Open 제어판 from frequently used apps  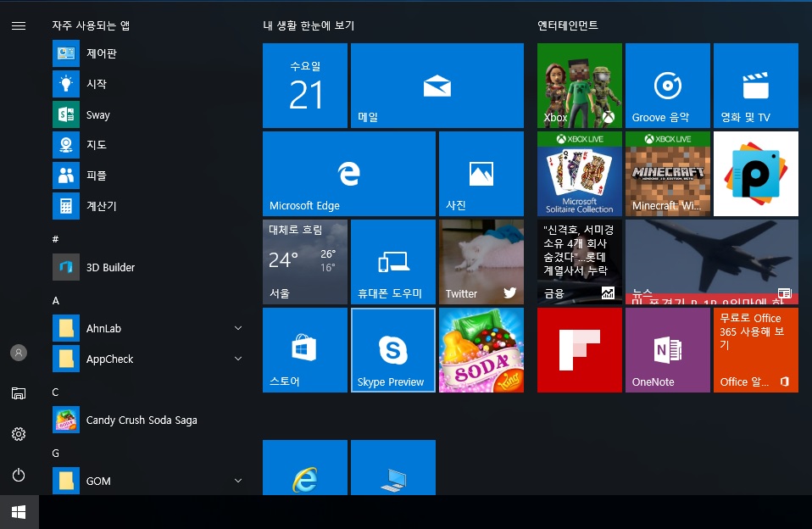coord(147,53)
